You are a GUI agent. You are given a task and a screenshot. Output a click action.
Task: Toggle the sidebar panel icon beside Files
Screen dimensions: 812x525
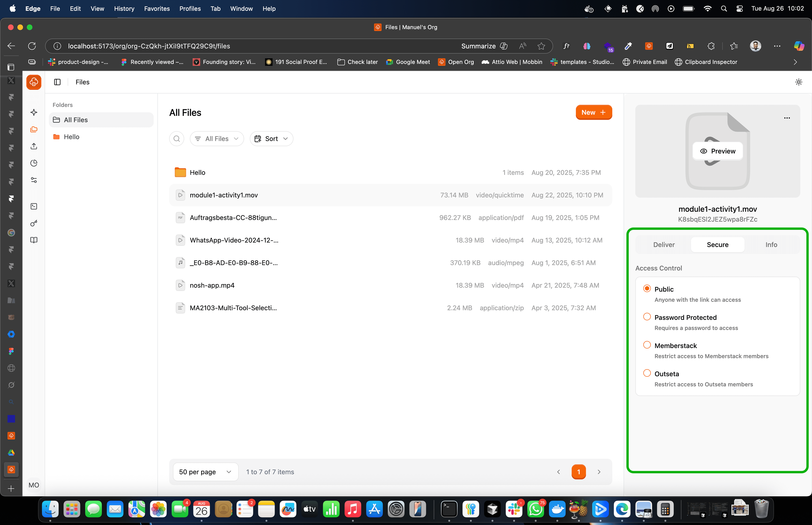click(x=57, y=82)
